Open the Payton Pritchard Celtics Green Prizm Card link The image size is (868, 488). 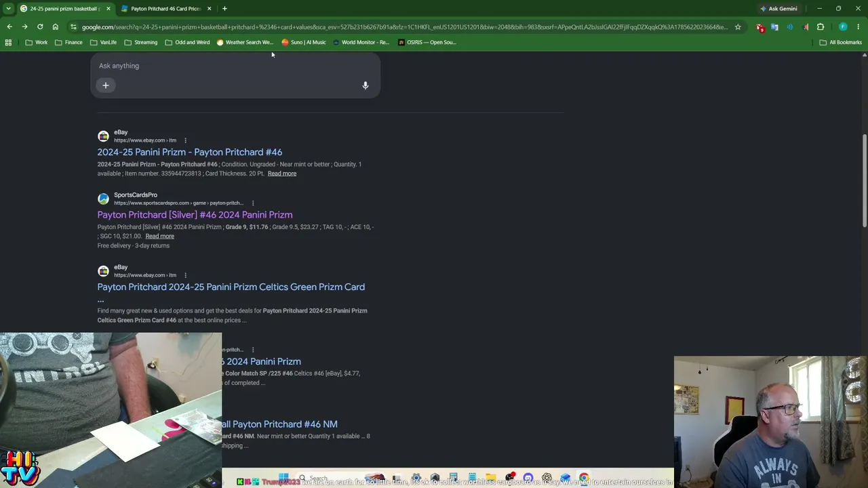(231, 287)
